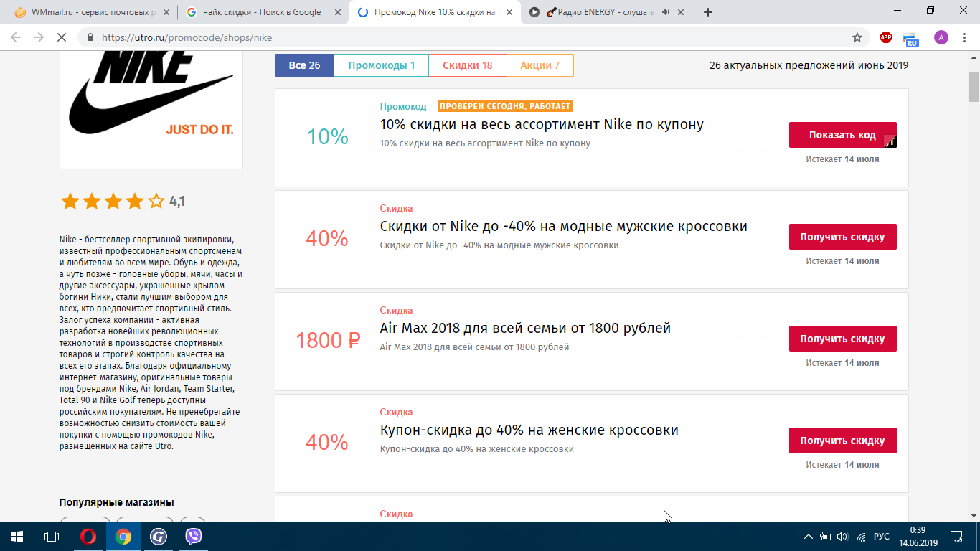Viewport: 980px width, 551px height.
Task: Open the G app in the taskbar
Action: pyautogui.click(x=159, y=536)
